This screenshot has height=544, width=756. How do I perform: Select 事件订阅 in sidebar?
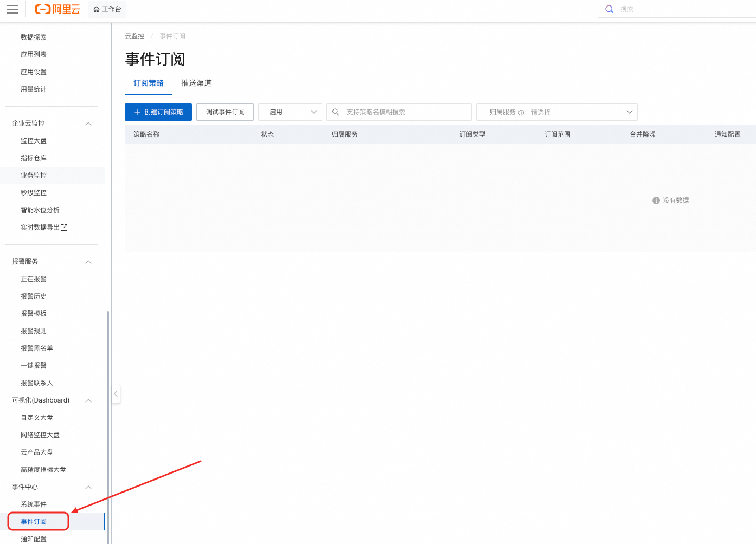click(34, 522)
